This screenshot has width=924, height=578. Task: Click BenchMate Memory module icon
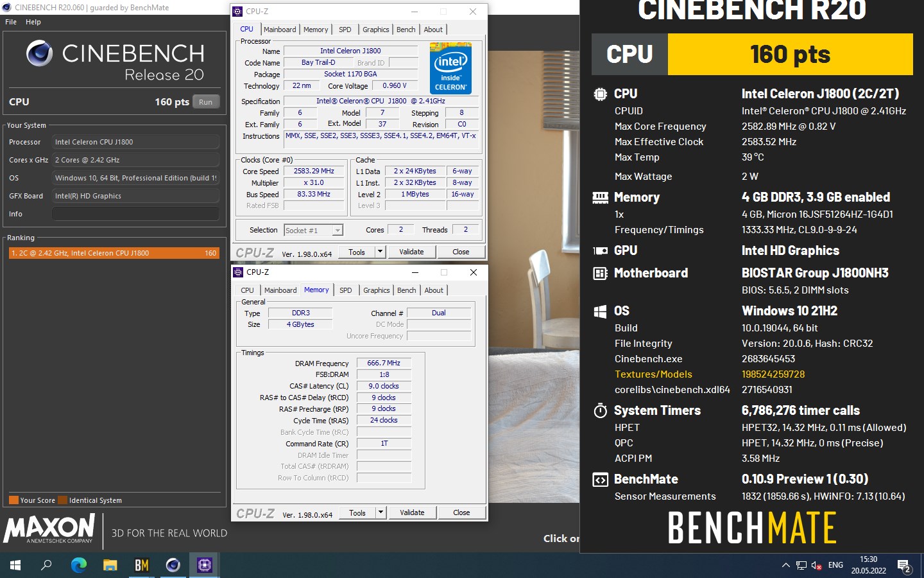pyautogui.click(x=600, y=198)
